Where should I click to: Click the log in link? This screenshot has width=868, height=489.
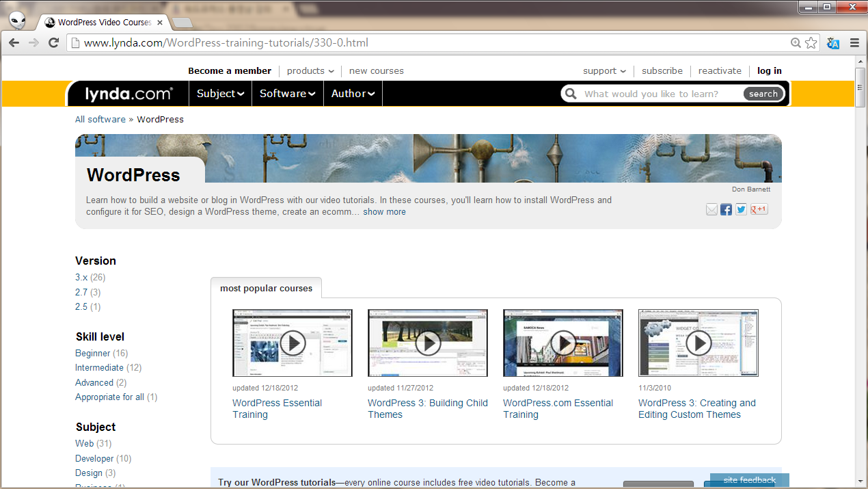coord(770,70)
